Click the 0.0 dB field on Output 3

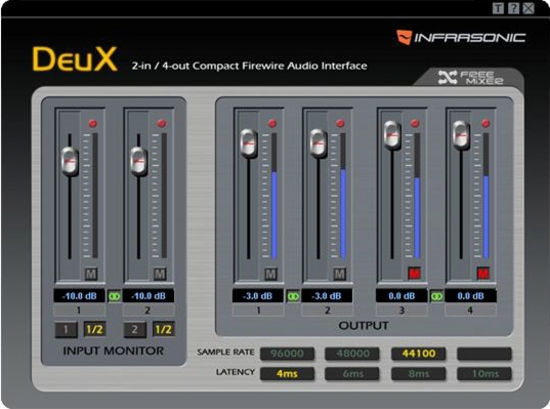coord(402,296)
